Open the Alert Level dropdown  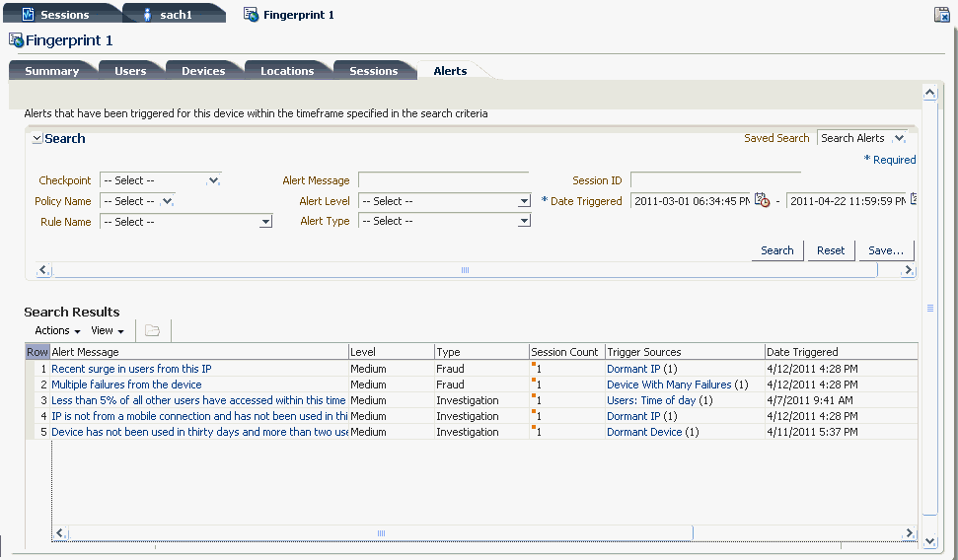(x=524, y=201)
